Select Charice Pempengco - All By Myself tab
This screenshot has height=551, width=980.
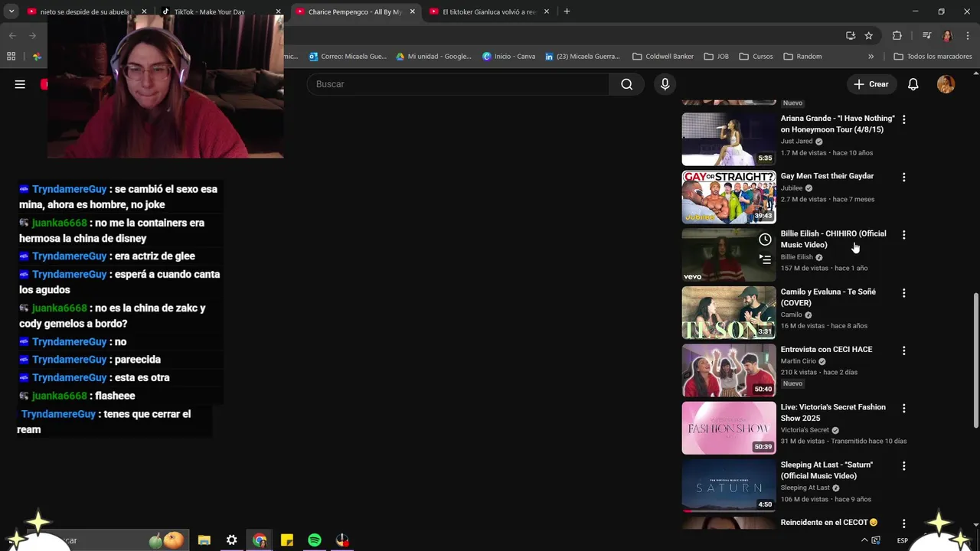[x=355, y=11]
